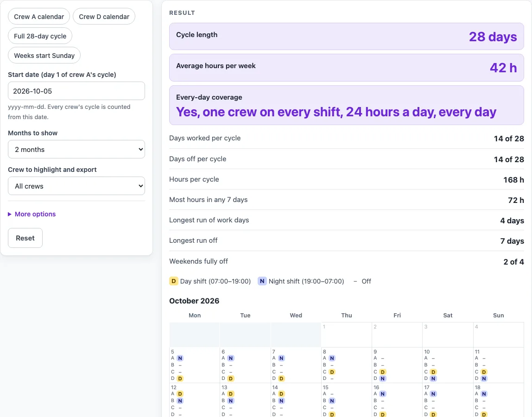This screenshot has width=532, height=417.
Task: Open the Crew to highlight and export dropdown
Action: (76, 186)
